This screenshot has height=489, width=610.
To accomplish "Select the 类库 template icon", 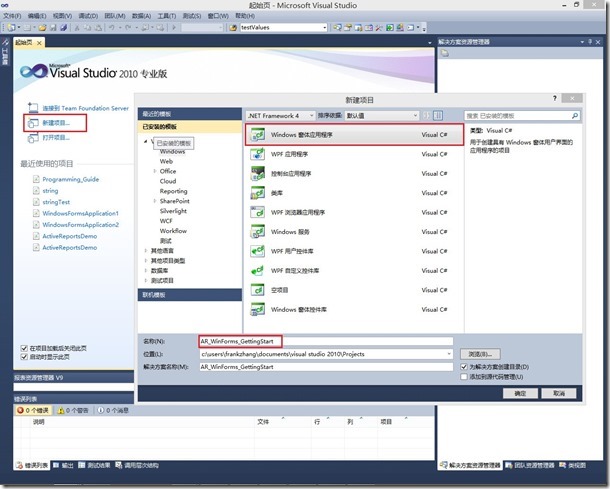I will [258, 193].
